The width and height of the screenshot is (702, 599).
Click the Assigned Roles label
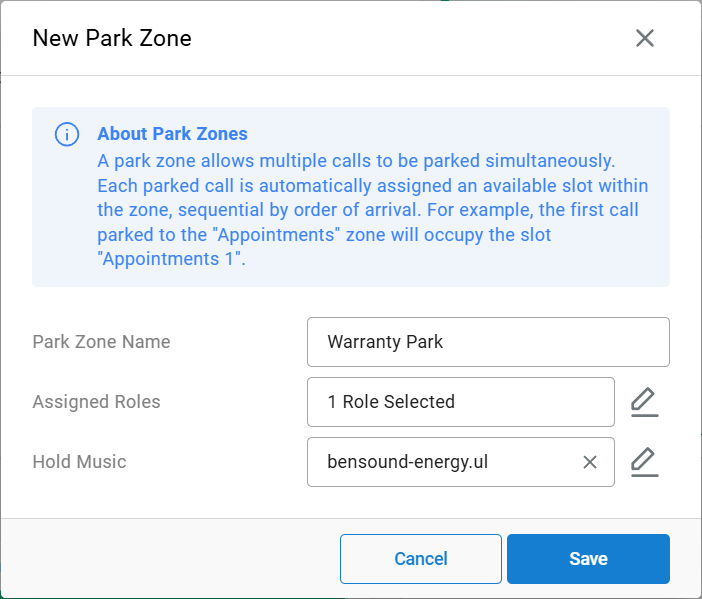[96, 402]
